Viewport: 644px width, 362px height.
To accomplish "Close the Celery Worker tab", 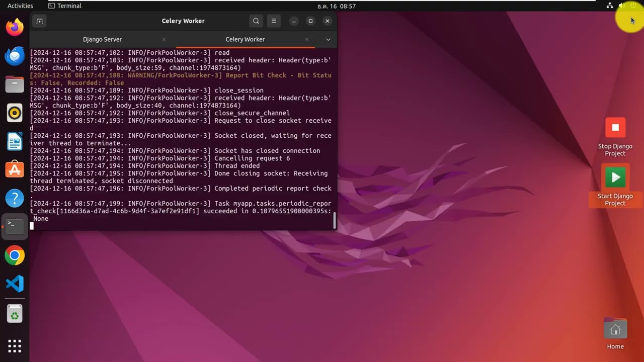I will [307, 39].
